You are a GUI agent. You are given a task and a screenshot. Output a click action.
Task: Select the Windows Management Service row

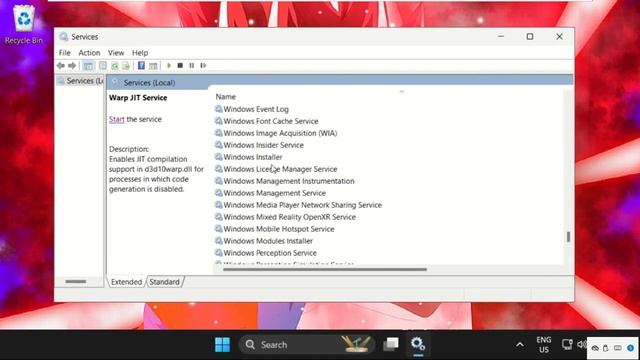pos(270,193)
